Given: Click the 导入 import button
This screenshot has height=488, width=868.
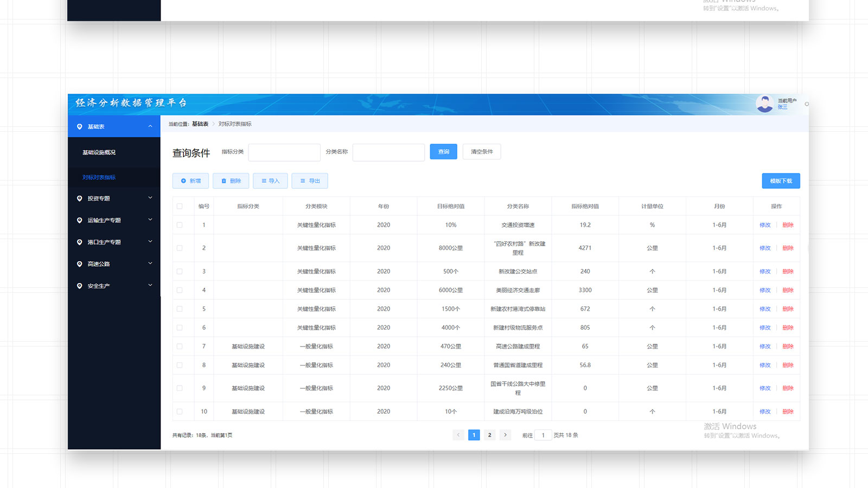Looking at the screenshot, I should [270, 181].
